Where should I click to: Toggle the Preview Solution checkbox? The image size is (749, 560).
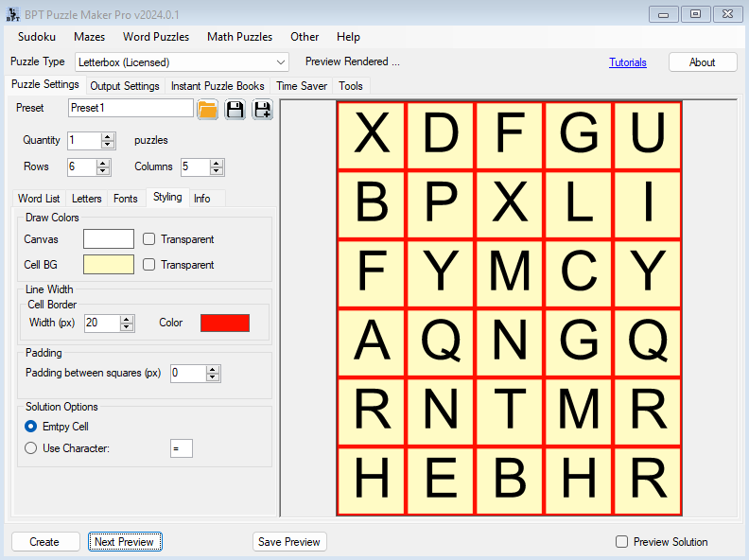click(621, 542)
